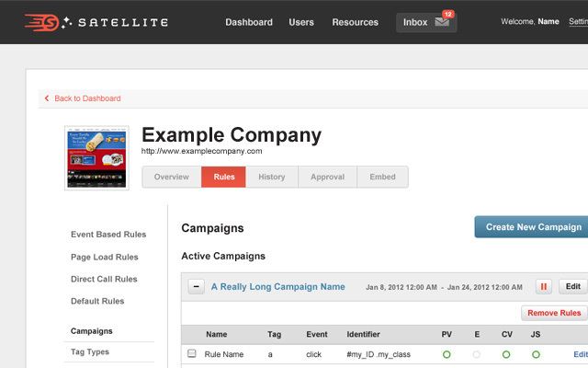Tick the Rule Name row checkbox
This screenshot has width=588, height=368.
click(192, 353)
